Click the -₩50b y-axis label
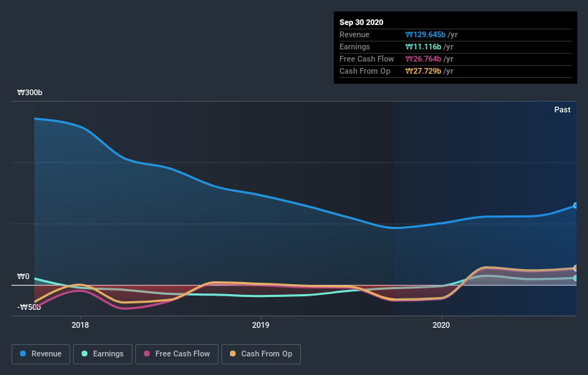 pyautogui.click(x=29, y=307)
